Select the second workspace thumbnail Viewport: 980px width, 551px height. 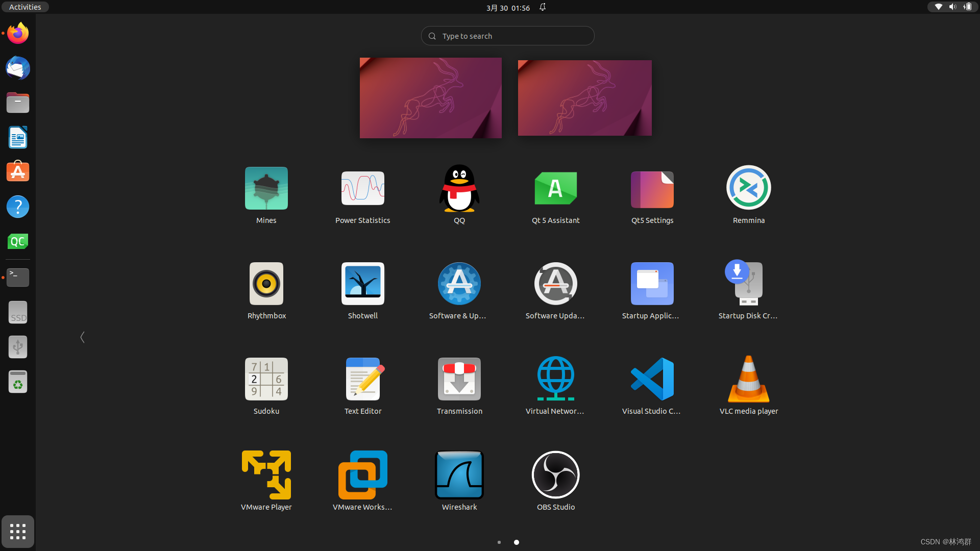[584, 98]
